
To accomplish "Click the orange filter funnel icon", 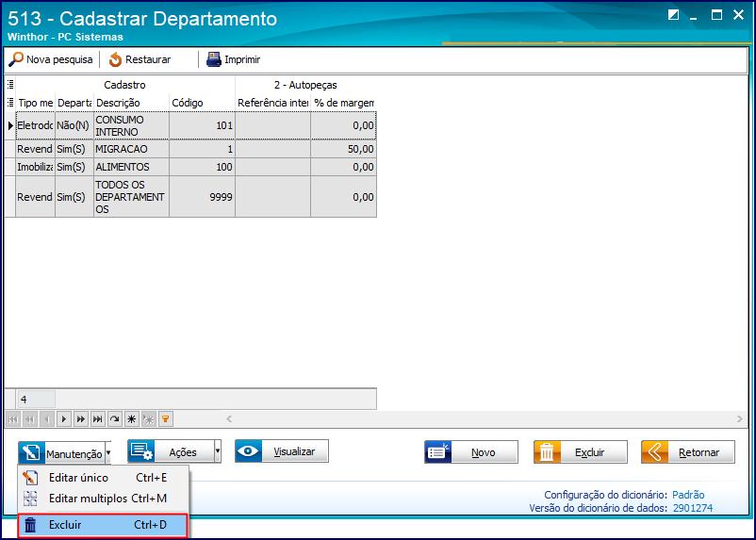I will [165, 419].
